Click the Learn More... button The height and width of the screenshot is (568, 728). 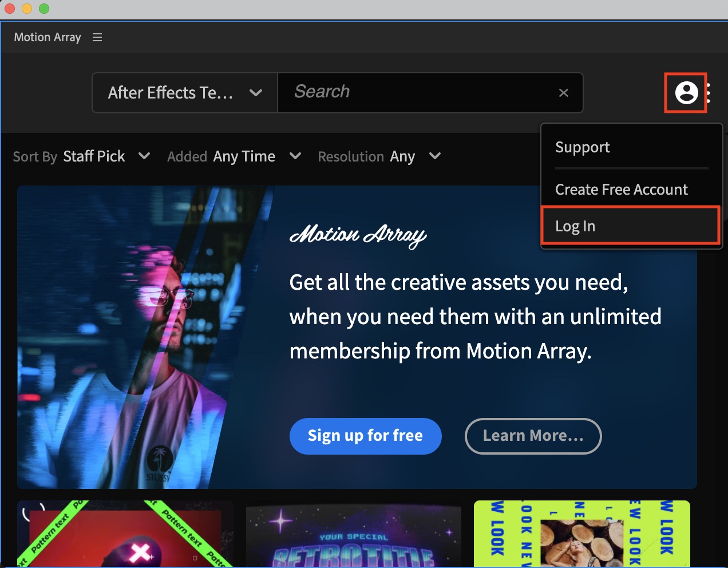click(533, 436)
